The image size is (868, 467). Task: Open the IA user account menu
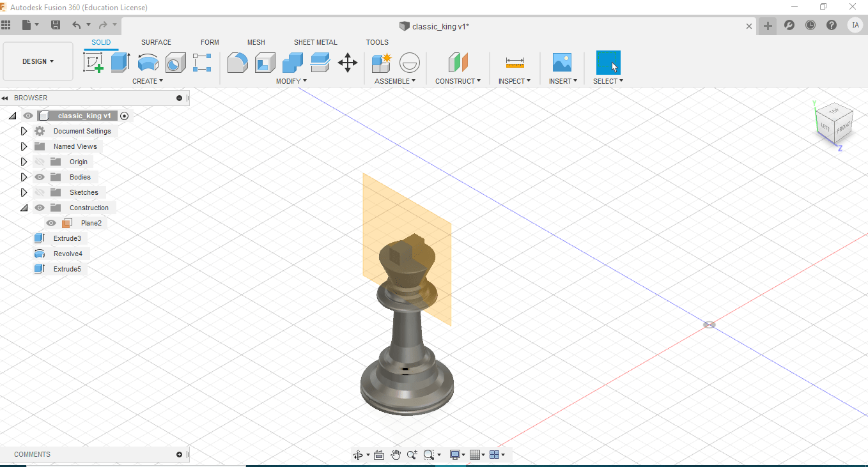tap(855, 25)
